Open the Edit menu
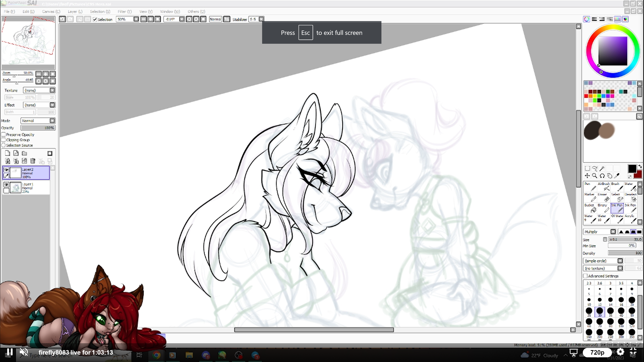Viewport: 644px width, 362px height. (29, 12)
